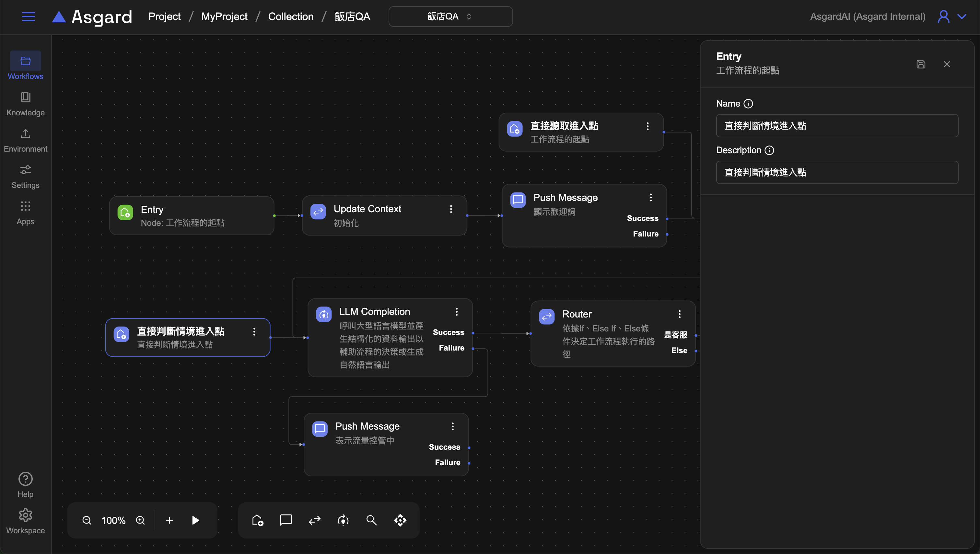Click the diamond-shaped icon in toolbar
The image size is (980, 554).
coord(400,520)
